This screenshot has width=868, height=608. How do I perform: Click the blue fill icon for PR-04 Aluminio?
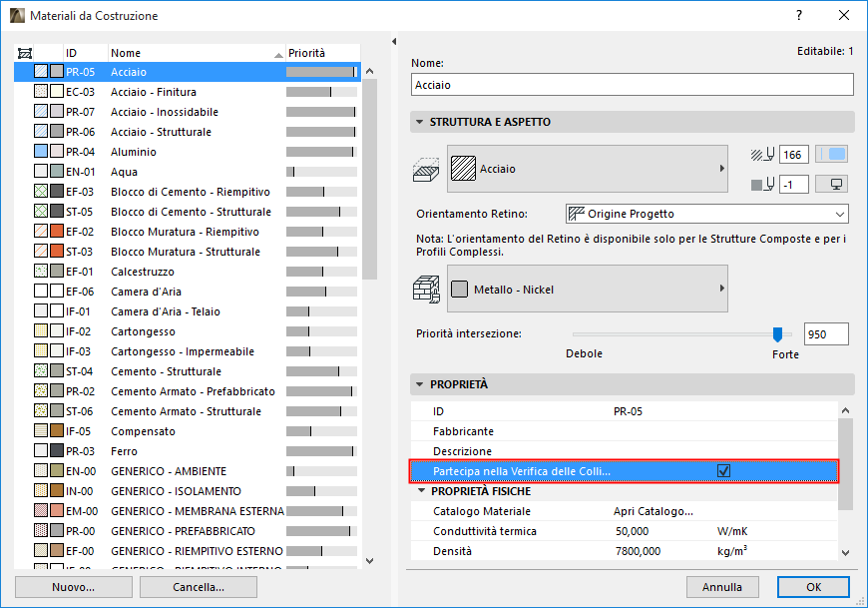pos(41,151)
